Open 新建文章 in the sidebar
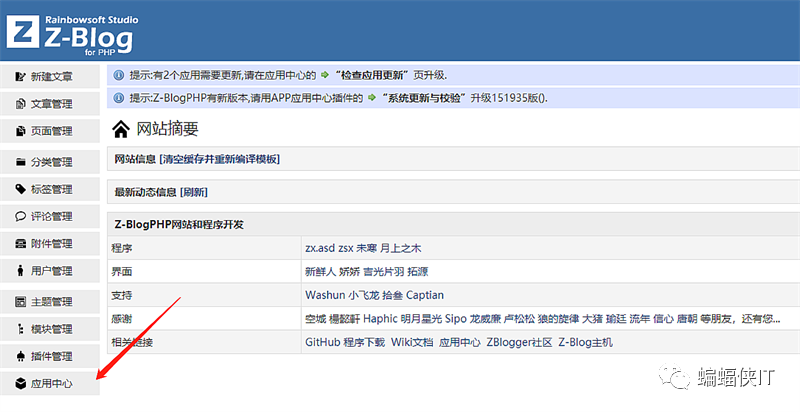Viewport: 800px width, 412px height. (x=50, y=76)
